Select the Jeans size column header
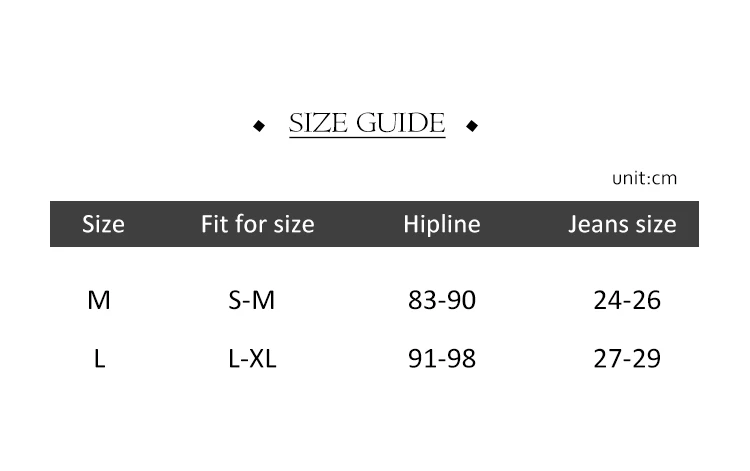The image size is (750, 471). (622, 224)
